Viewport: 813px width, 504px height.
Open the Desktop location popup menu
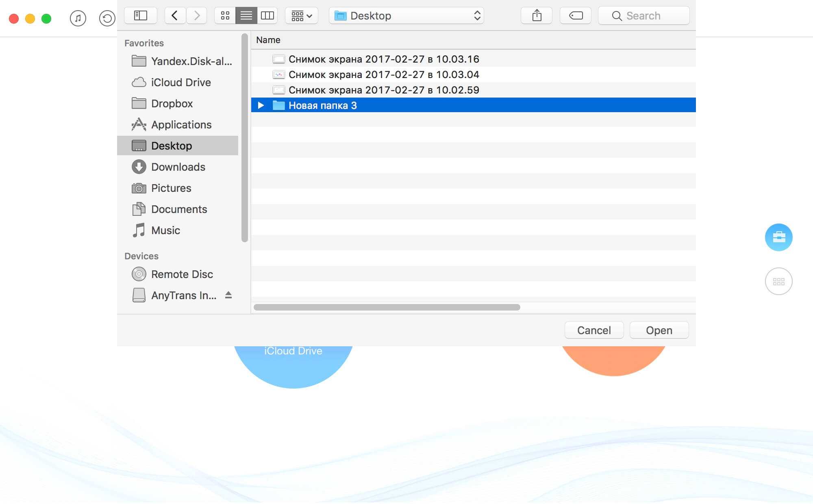coord(406,16)
